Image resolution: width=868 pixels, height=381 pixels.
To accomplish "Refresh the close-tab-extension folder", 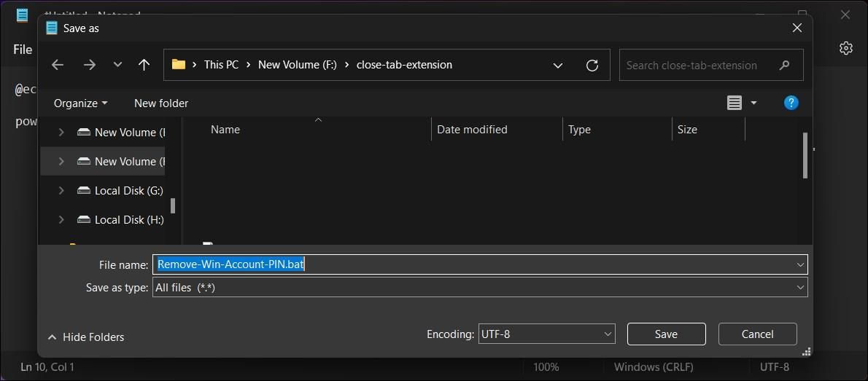I will coord(592,66).
